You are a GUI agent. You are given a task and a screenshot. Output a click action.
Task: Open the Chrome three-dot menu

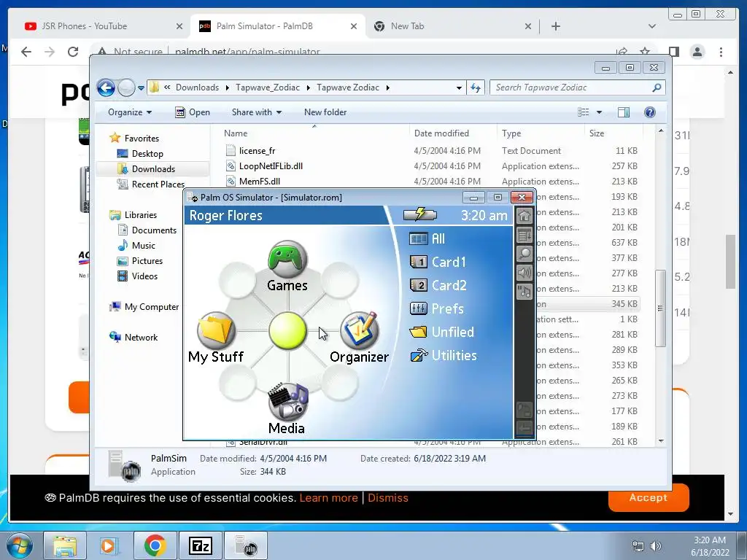[x=721, y=52]
